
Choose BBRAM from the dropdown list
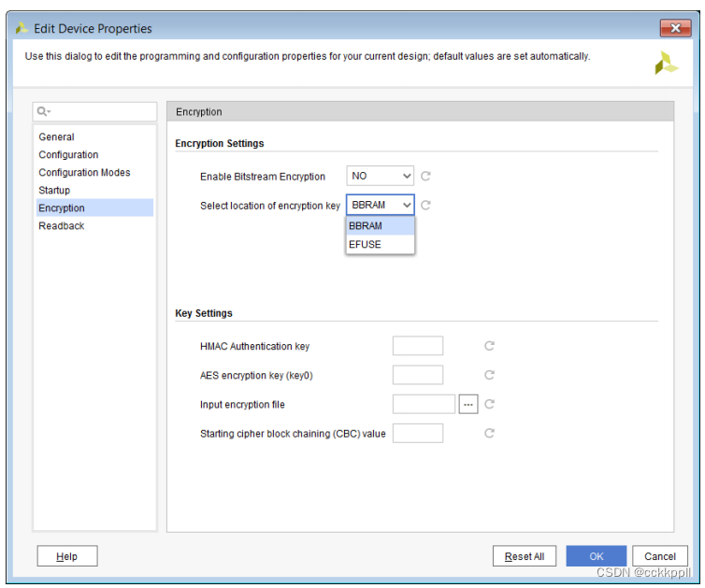pyautogui.click(x=380, y=225)
